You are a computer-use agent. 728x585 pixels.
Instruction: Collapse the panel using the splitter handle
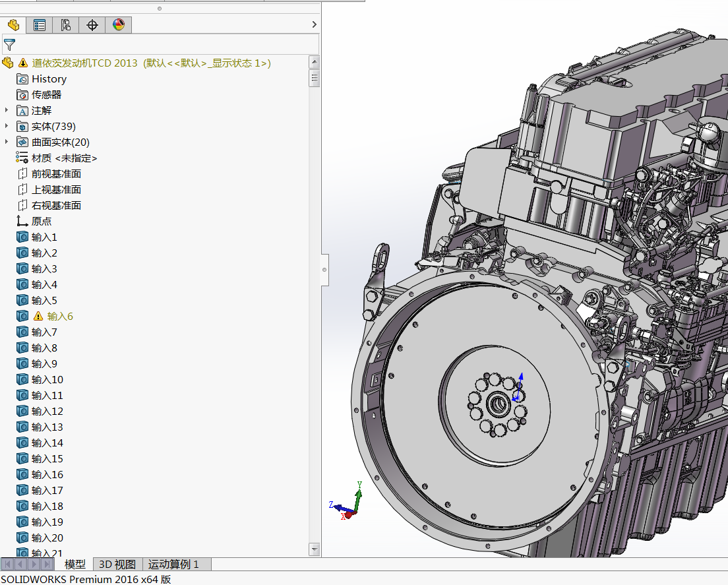[x=324, y=270]
